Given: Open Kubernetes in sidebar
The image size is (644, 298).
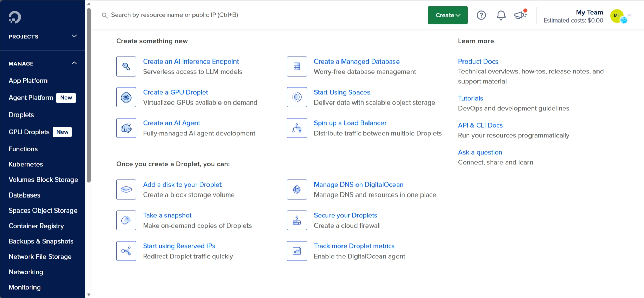Looking at the screenshot, I should click(x=26, y=164).
